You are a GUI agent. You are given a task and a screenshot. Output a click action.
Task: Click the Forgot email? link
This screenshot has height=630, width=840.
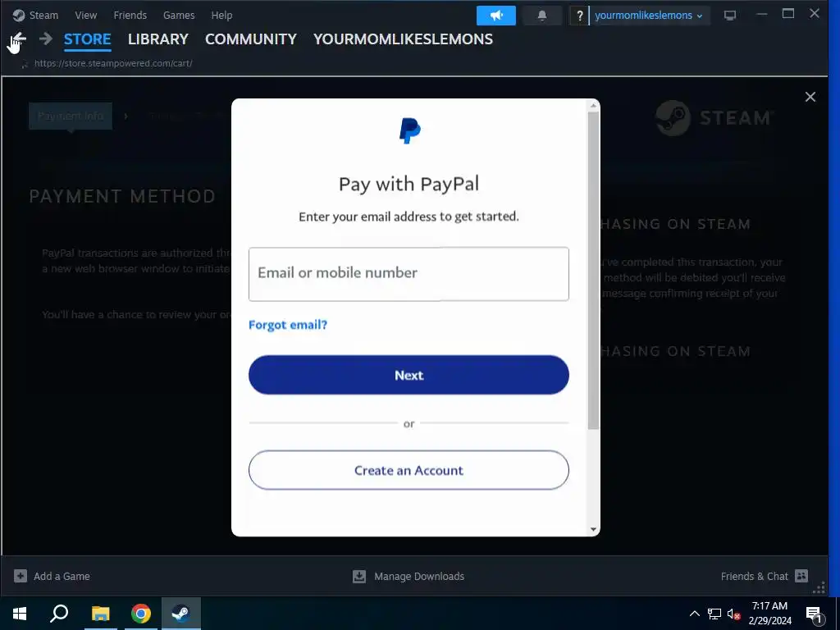coord(288,325)
